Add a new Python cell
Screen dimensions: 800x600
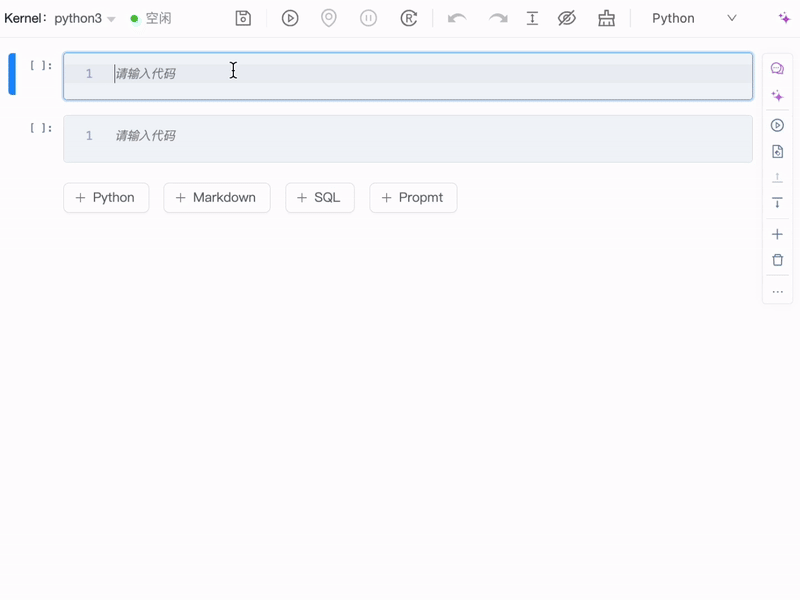(105, 198)
